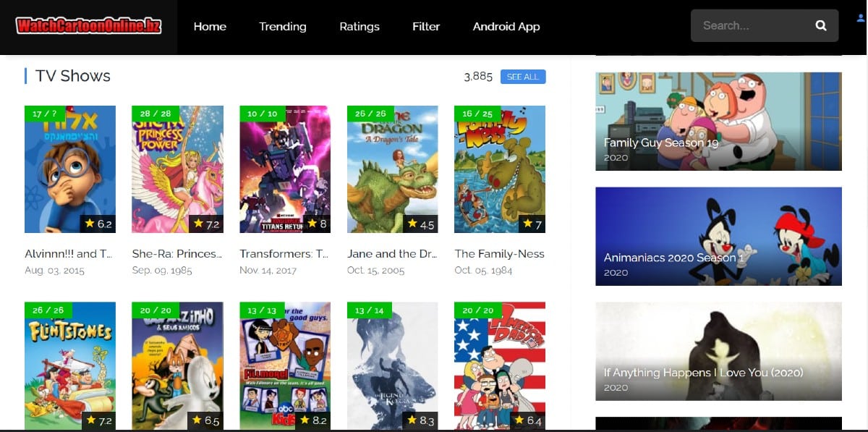Open the Family Guy Season 19 banner
868x432 pixels.
[718, 121]
